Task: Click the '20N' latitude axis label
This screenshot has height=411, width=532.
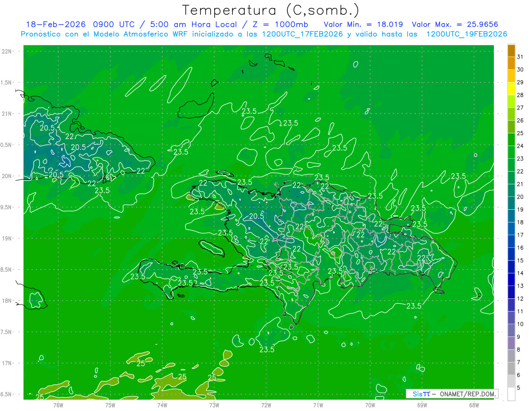Action: click(7, 176)
